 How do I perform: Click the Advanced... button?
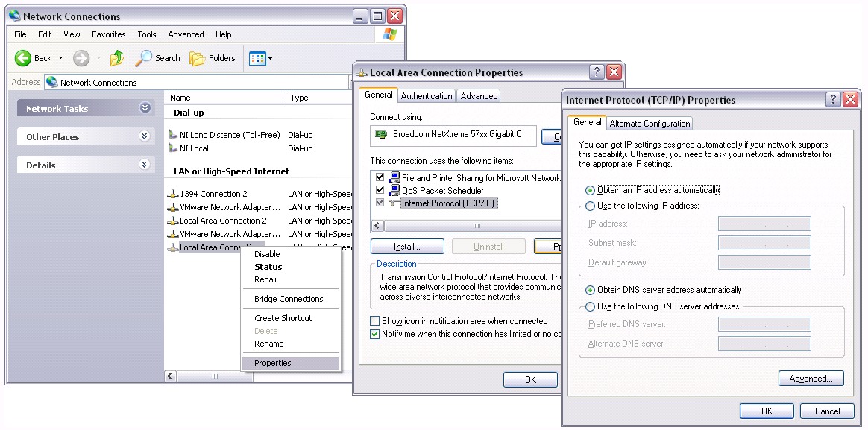(x=811, y=379)
